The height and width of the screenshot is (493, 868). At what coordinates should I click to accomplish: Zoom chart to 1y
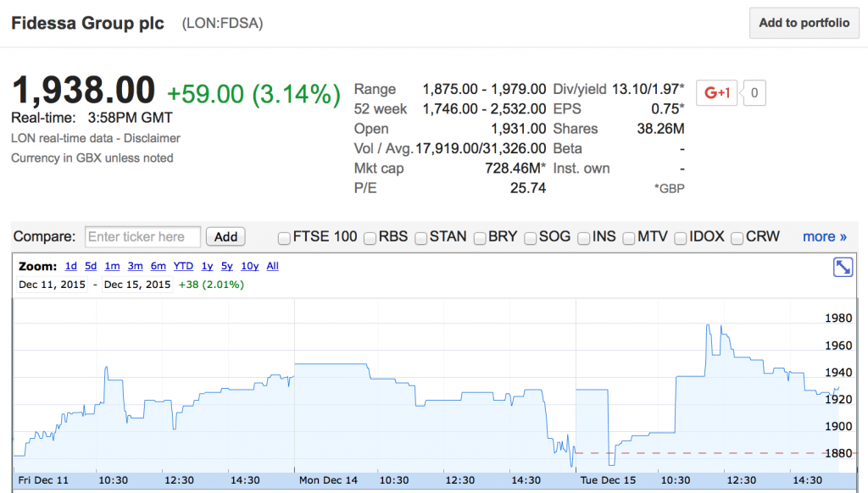tap(207, 266)
